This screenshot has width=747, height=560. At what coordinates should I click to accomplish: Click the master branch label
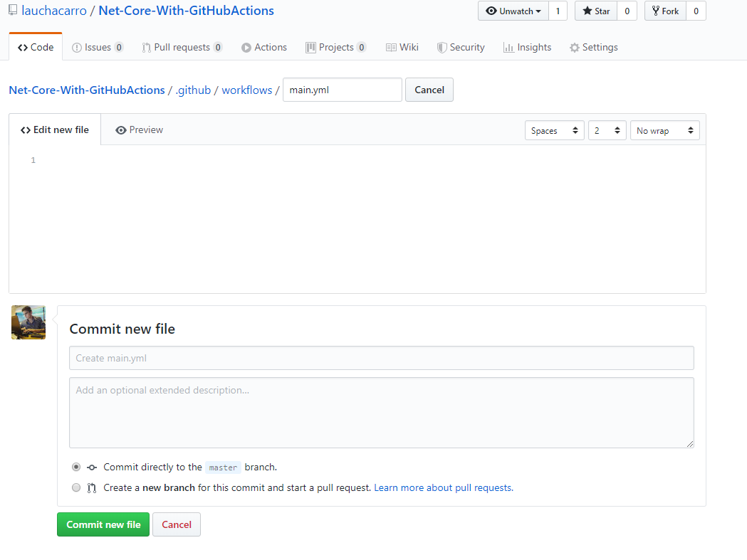pyautogui.click(x=223, y=467)
